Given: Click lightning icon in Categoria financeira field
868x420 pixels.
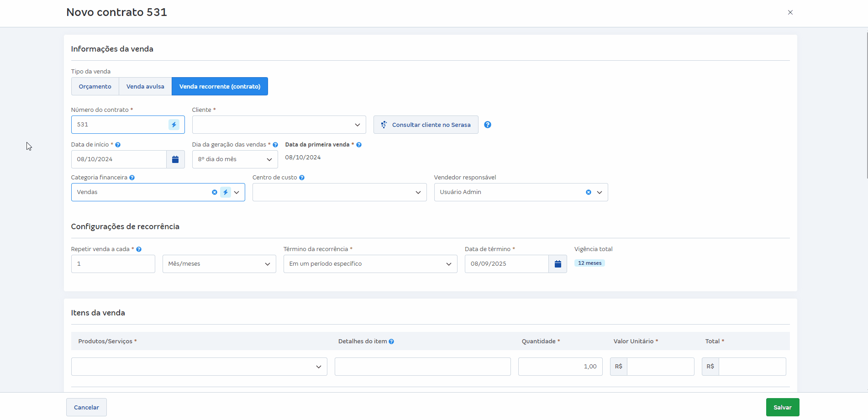Looking at the screenshot, I should click(x=226, y=192).
